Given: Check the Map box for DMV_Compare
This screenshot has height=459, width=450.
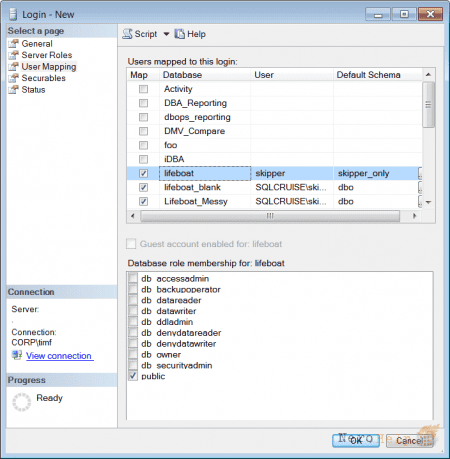Looking at the screenshot, I should click(143, 131).
